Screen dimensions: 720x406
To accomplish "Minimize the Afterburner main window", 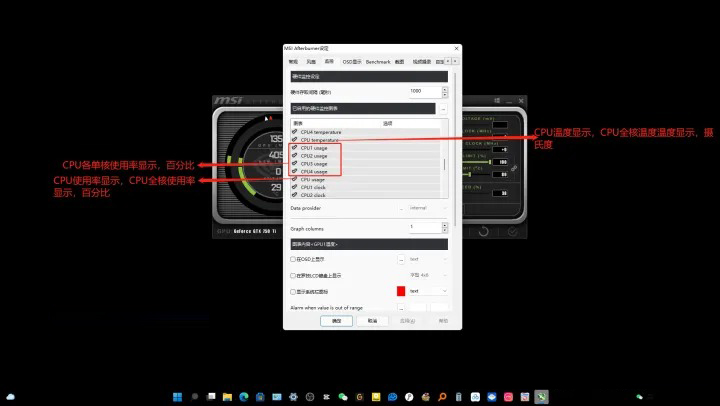I will (x=509, y=101).
